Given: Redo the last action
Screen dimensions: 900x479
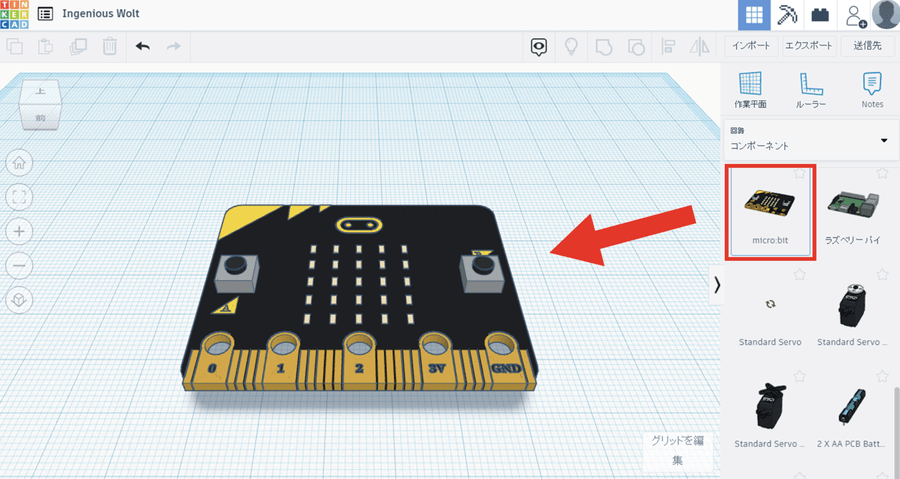Looking at the screenshot, I should (x=173, y=46).
